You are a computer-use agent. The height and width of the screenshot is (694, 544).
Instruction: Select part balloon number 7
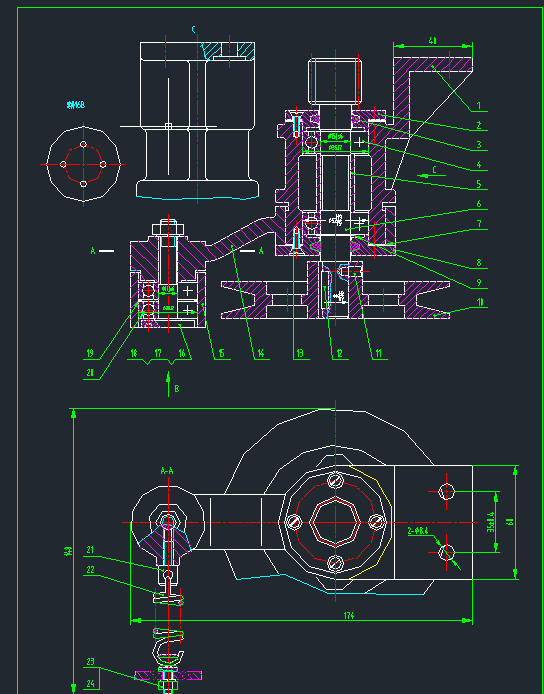(479, 224)
